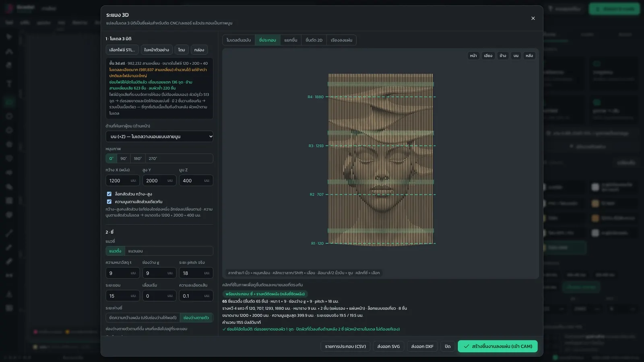Screen dimensions: 644x362
Task: Close the ระแนง 3D dialog with the X
Action: [533, 18]
